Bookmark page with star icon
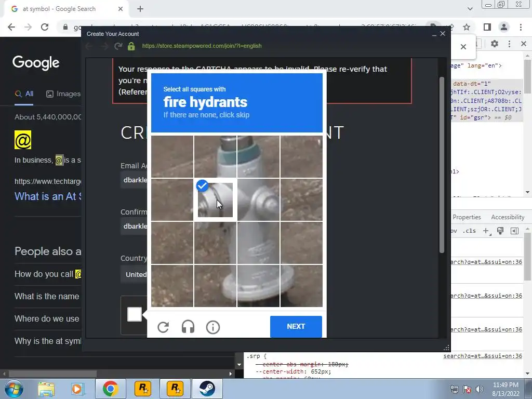 click(467, 27)
